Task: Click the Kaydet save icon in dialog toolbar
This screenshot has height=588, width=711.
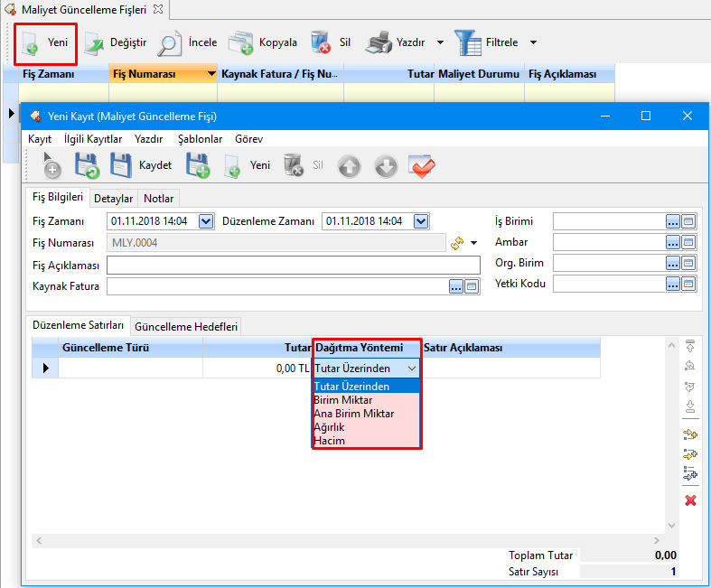Action: coord(122,165)
